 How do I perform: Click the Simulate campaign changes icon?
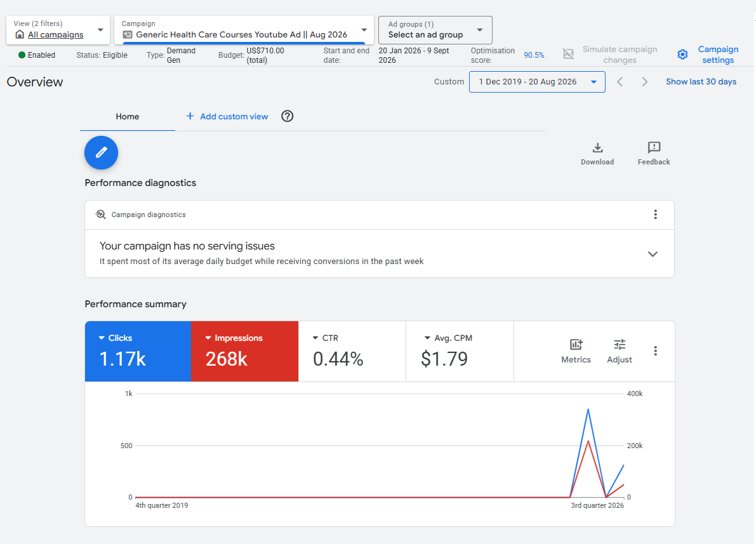569,54
